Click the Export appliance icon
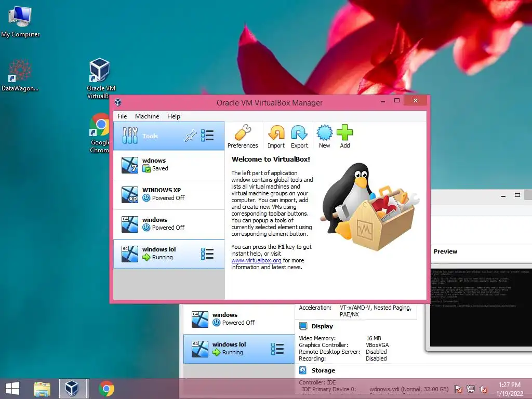 (299, 137)
